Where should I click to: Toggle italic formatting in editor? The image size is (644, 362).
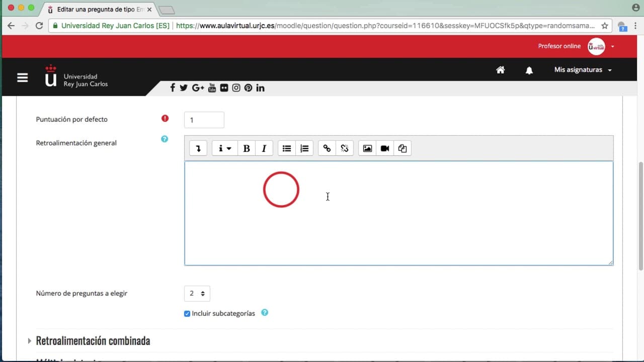click(x=264, y=148)
